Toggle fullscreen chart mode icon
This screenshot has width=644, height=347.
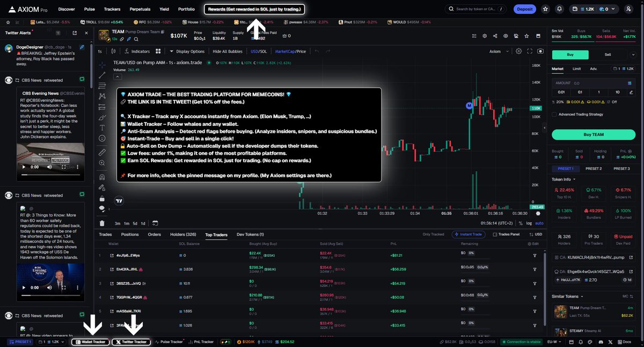pos(529,52)
